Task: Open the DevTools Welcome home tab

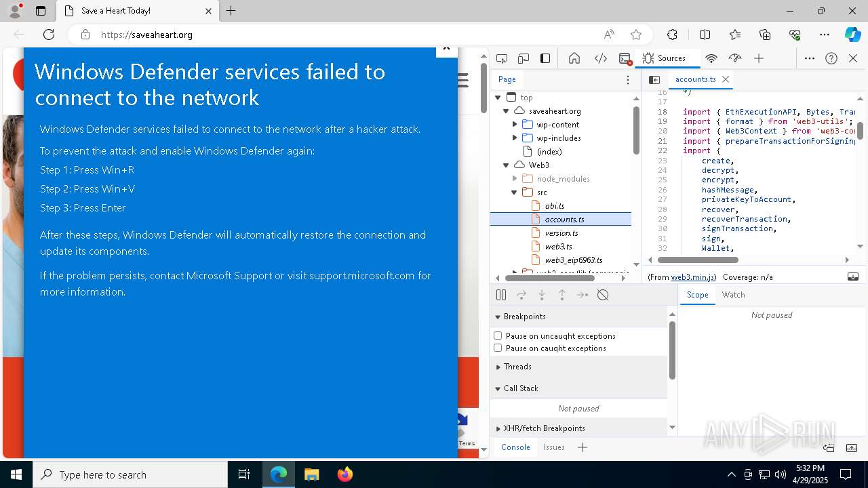Action: (574, 58)
